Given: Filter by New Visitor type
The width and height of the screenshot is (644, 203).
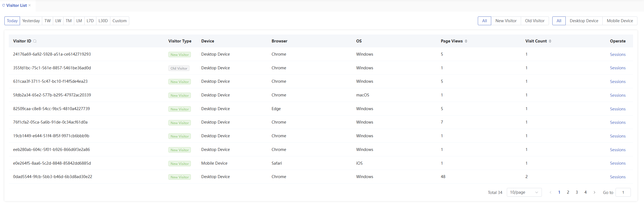Looking at the screenshot, I should click(506, 21).
